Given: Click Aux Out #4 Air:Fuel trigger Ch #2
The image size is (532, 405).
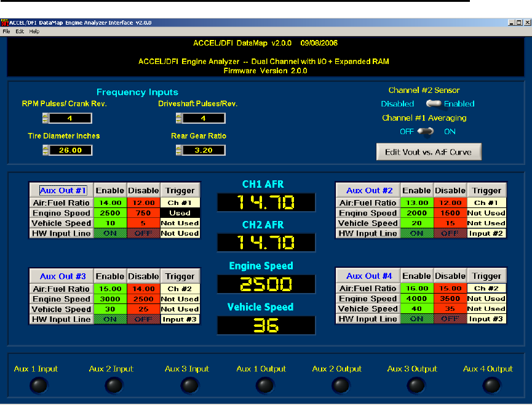Looking at the screenshot, I should click(x=486, y=288).
